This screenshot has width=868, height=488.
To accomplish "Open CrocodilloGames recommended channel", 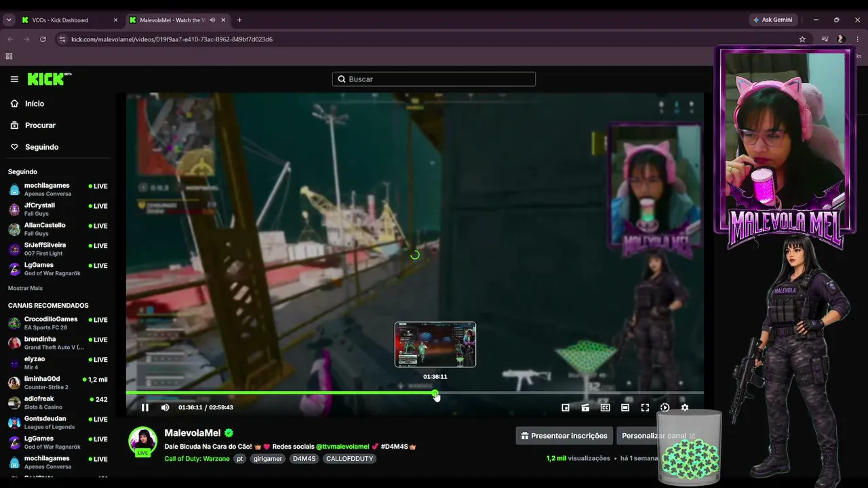I will coord(58,323).
